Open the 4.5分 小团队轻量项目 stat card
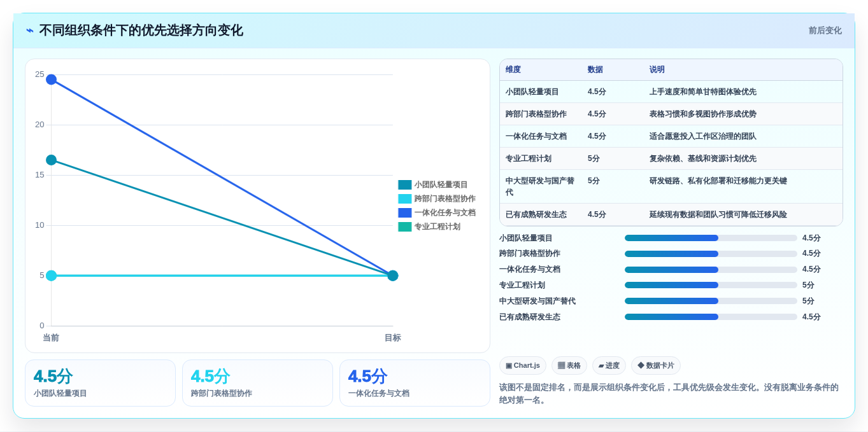Viewport: 868px width, 432px height. click(x=100, y=383)
